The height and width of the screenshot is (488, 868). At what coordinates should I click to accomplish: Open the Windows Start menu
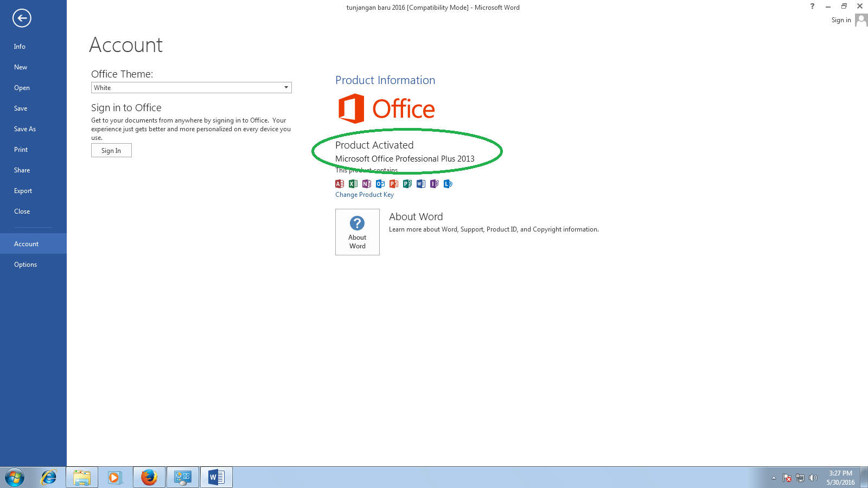[x=15, y=478]
